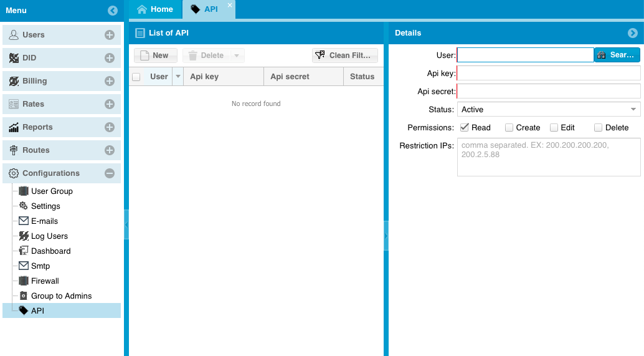Enable the Edit permission checkbox
The width and height of the screenshot is (644, 356).
coord(554,127)
